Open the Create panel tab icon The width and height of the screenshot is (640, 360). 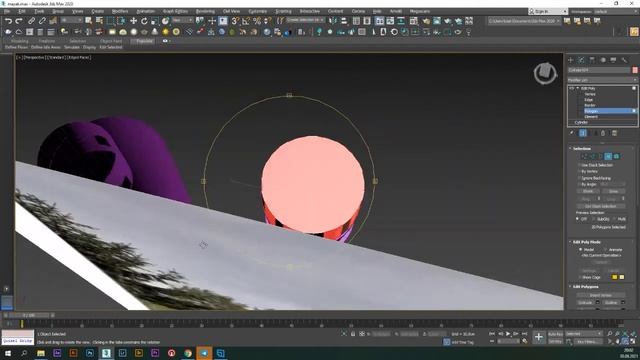click(x=571, y=60)
